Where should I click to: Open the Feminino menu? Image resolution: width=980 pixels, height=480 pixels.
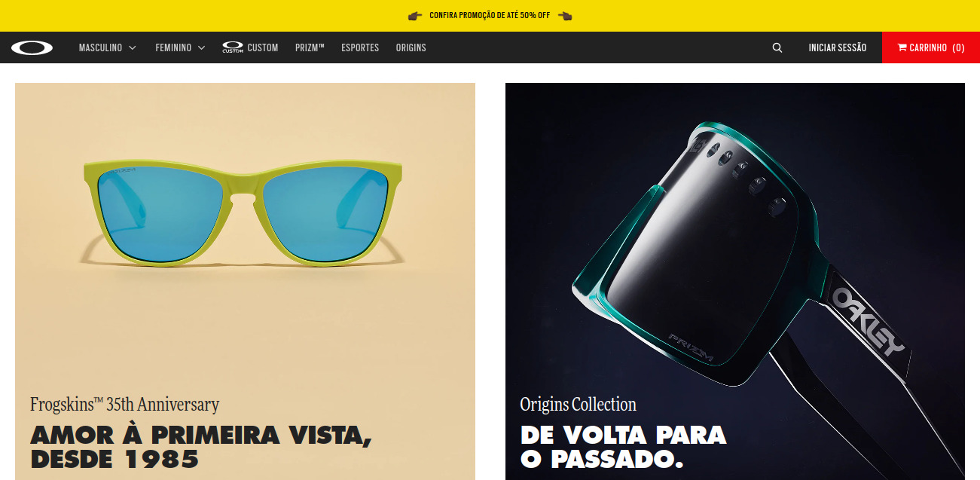point(173,47)
